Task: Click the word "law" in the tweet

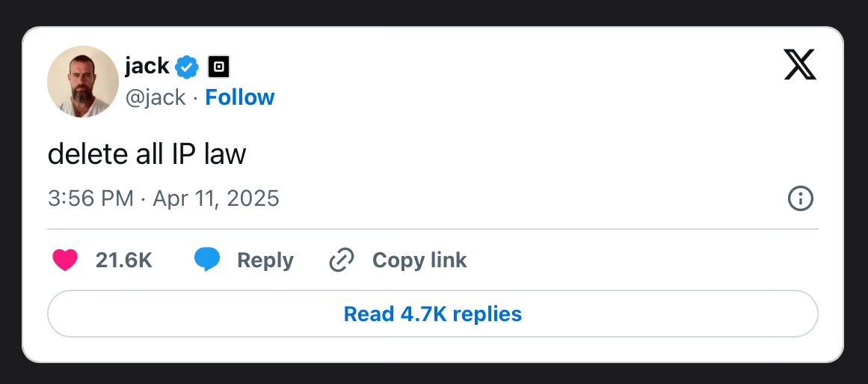Action: 225,154
